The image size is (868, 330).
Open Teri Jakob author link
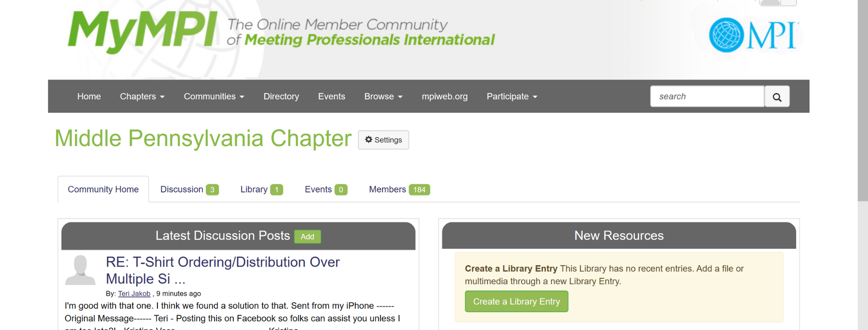[x=134, y=294]
